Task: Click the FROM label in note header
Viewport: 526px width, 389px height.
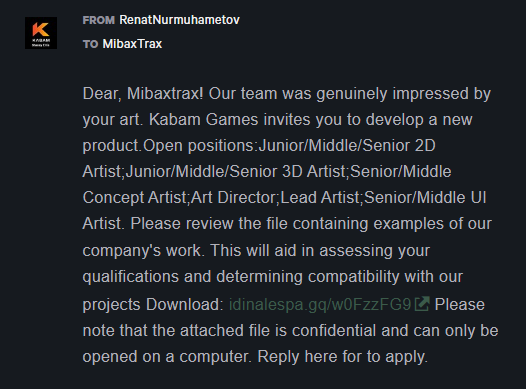Action: 99,20
